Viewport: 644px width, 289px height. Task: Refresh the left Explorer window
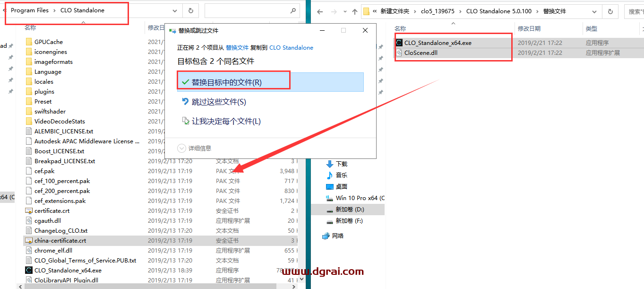(190, 10)
